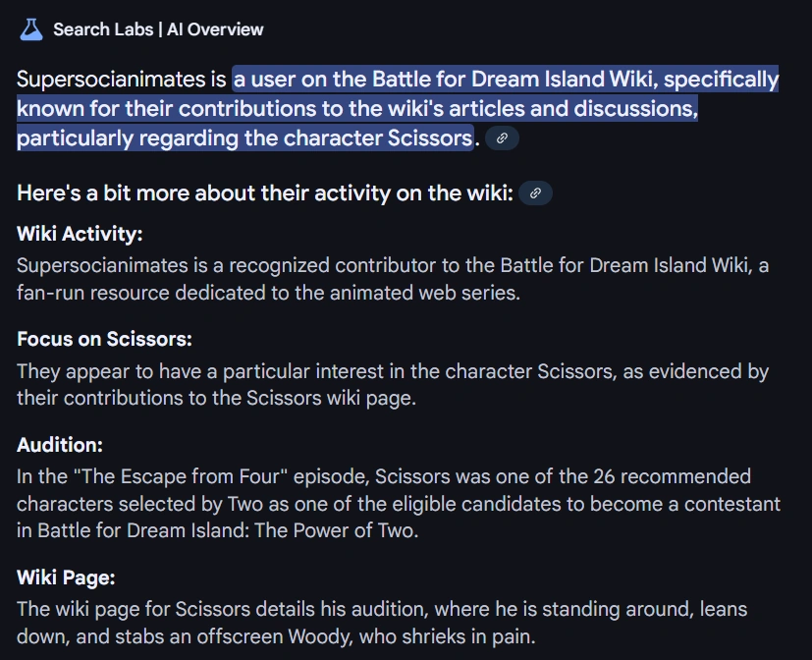Click the "AI Overview" header label
The width and height of the screenshot is (812, 660).
(215, 29)
